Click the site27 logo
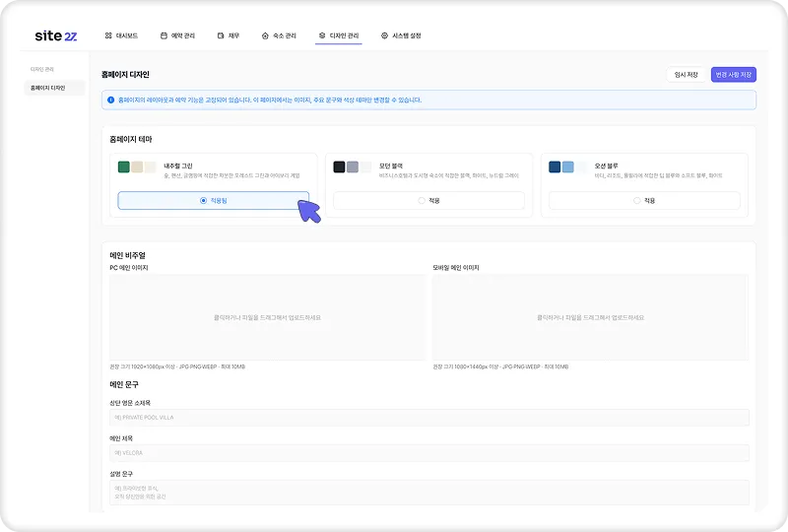The image size is (788, 532). (x=56, y=35)
